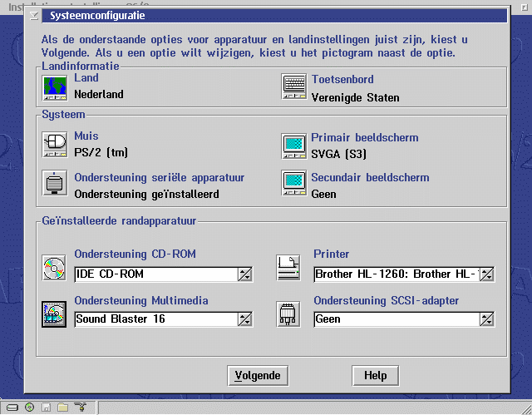Click the 'Primair beeldscherm' label
Image resolution: width=532 pixels, height=415 pixels.
click(365, 138)
